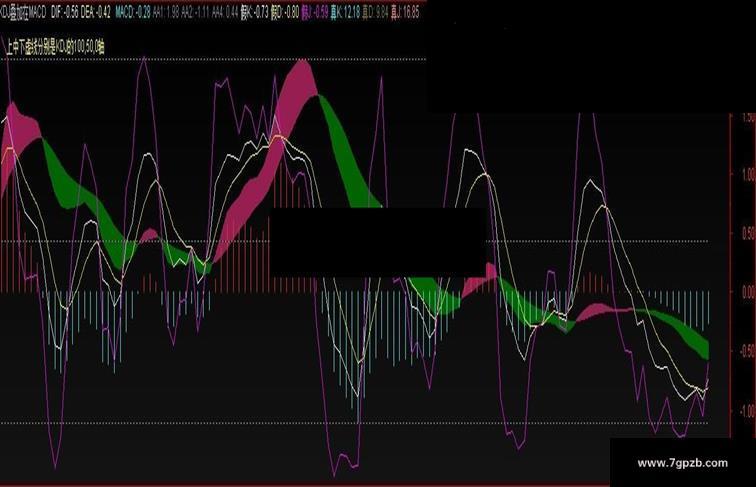Select the 假K: -0.73 readout

pyautogui.click(x=255, y=13)
